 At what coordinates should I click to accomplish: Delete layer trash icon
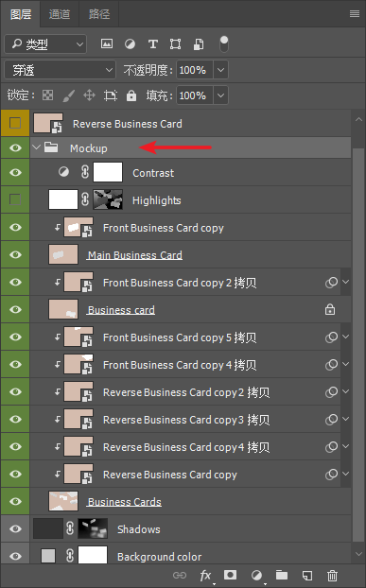[x=332, y=576]
